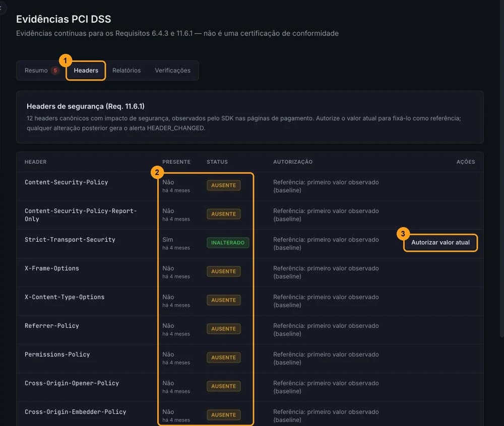Click the vertical scrollbar on the right edge
This screenshot has width=504, height=426.
tap(502, 169)
